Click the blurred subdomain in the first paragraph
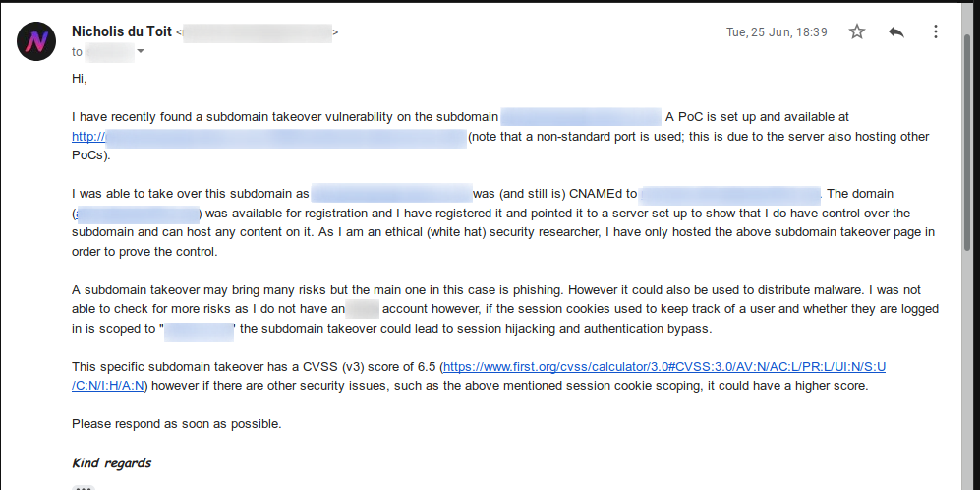This screenshot has width=980, height=490. tap(581, 117)
